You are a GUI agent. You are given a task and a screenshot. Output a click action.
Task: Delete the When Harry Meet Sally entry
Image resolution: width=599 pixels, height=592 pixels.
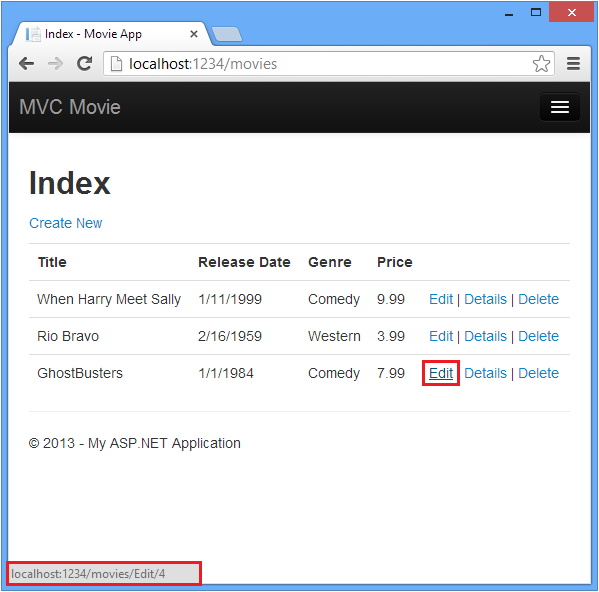pyautogui.click(x=538, y=299)
